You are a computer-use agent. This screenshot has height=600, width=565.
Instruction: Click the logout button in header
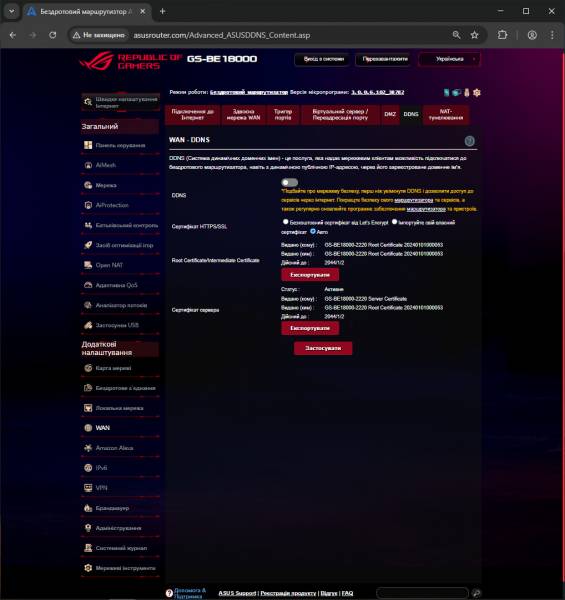point(324,59)
